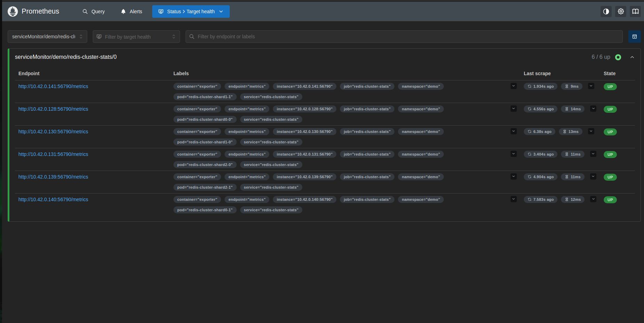This screenshot has width=644, height=323.
Task: Expand labels chevron for the 10.42.0.141 target
Action: pyautogui.click(x=514, y=86)
